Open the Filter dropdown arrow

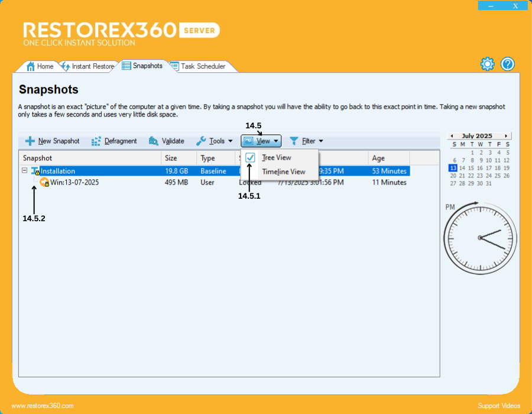coord(321,141)
